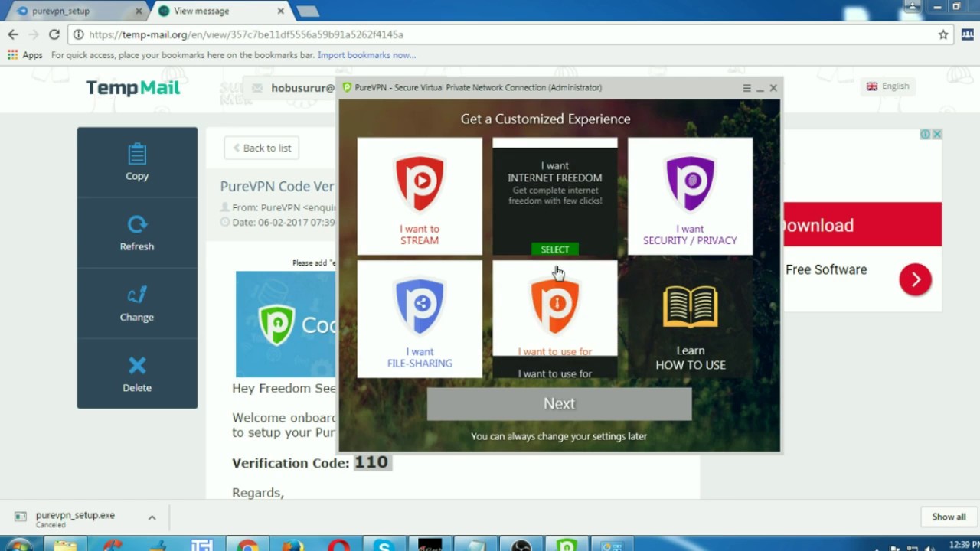Click the red arrow circle in the ad

(x=916, y=279)
